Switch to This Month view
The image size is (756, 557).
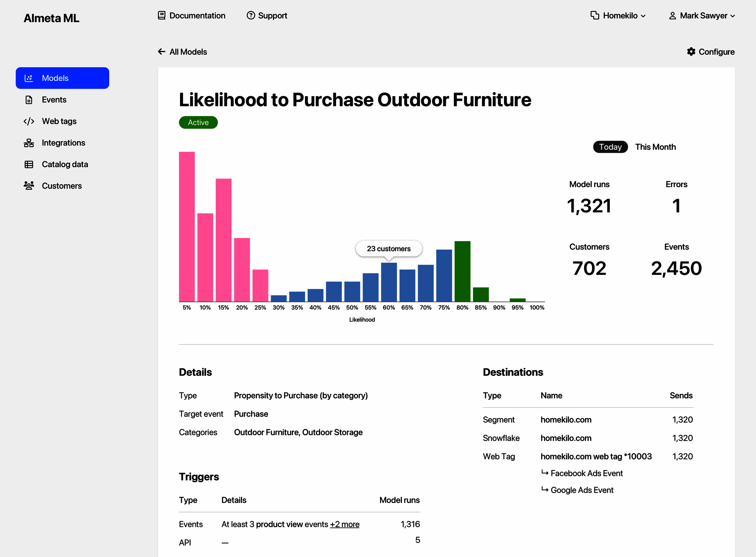(x=655, y=147)
